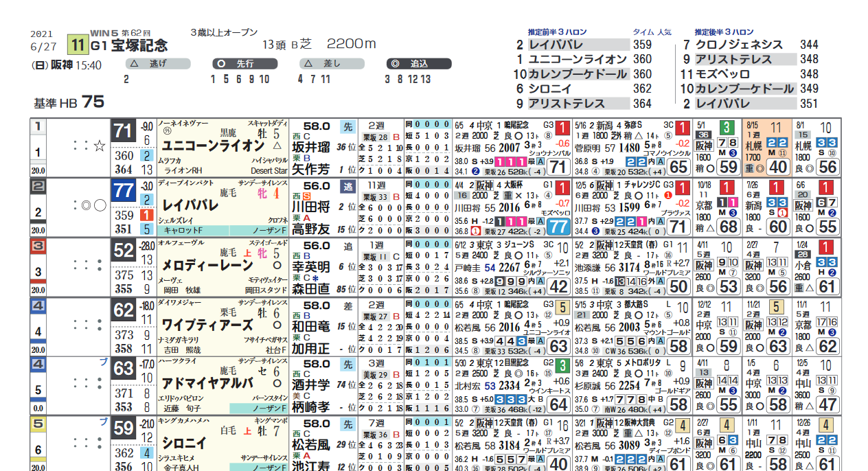Open horse name ユニコーンライオン
This screenshot has height=471, width=868.
212,146
